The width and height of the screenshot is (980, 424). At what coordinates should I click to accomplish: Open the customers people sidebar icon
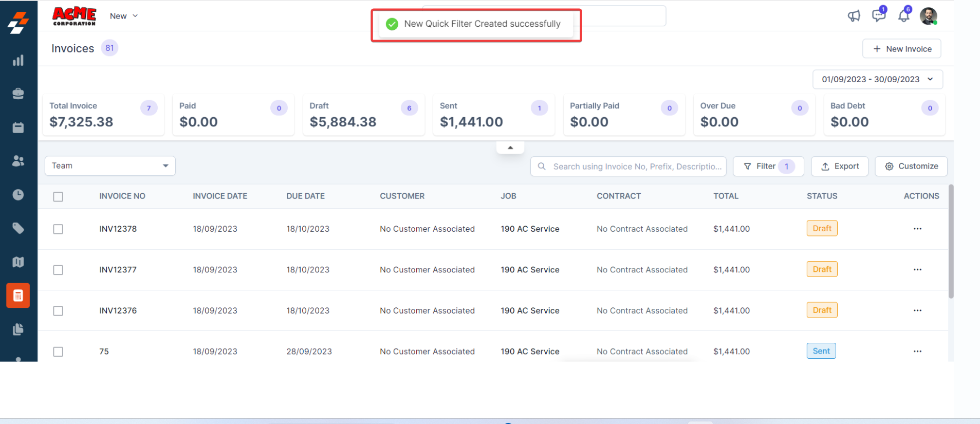point(18,161)
